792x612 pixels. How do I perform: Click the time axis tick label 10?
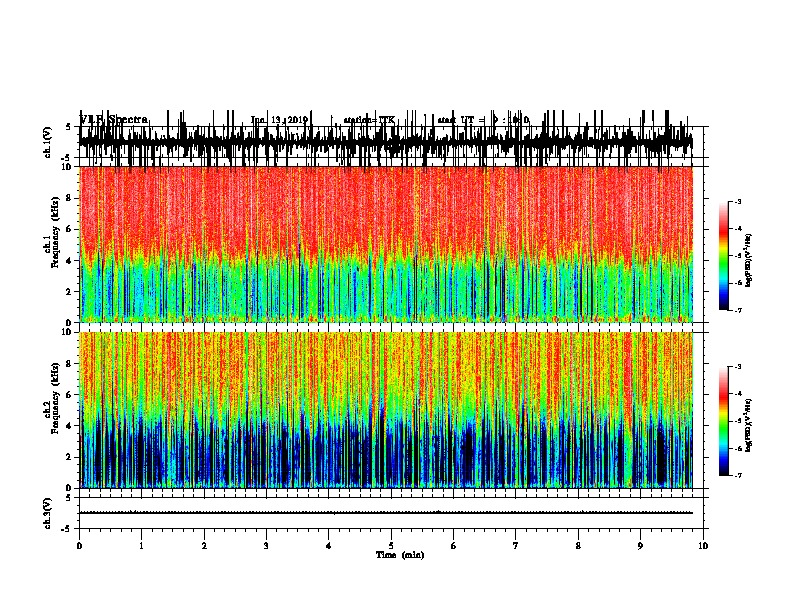703,546
